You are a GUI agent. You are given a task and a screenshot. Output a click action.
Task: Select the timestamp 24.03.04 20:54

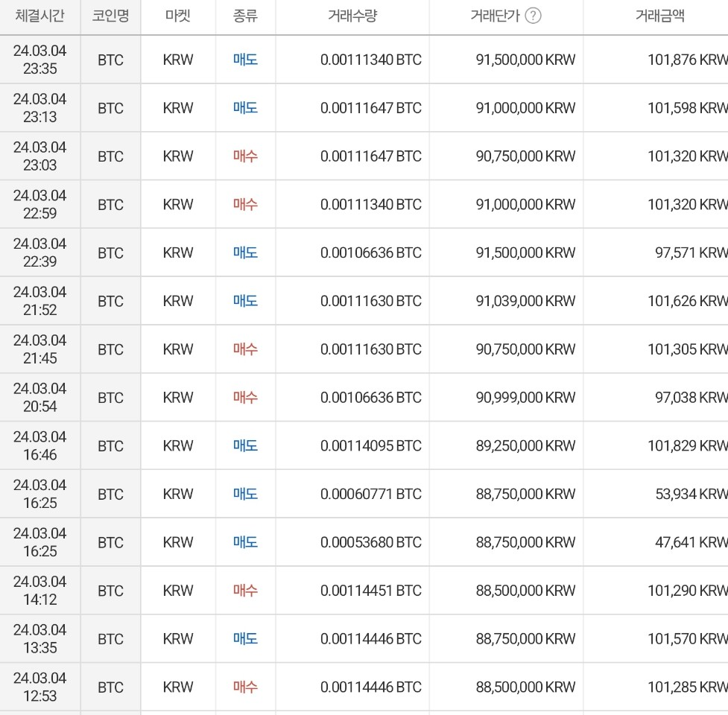[x=40, y=397]
